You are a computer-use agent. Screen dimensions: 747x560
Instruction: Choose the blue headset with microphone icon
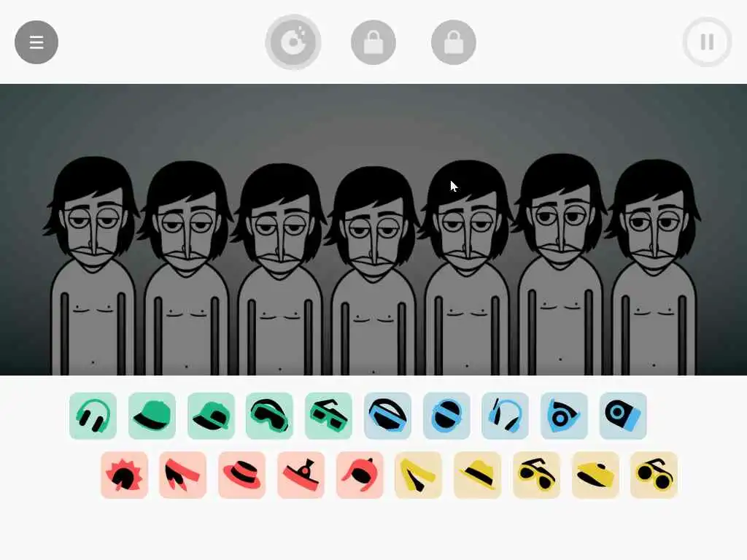pos(505,416)
